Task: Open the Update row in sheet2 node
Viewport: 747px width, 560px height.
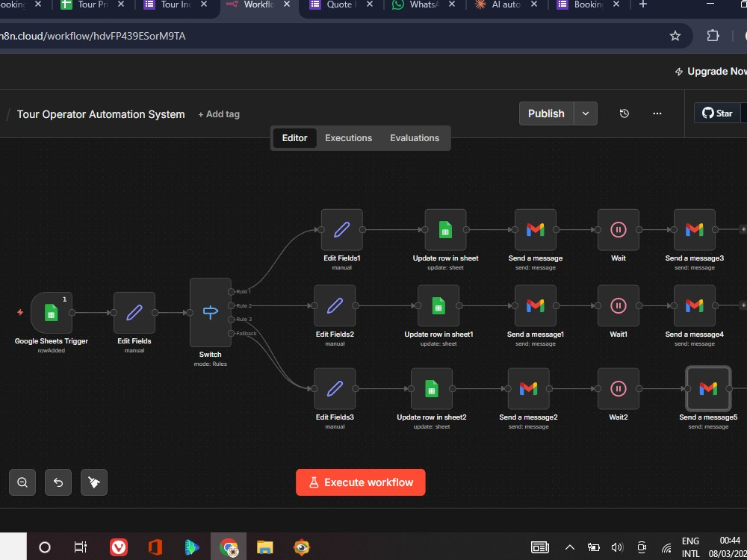Action: (x=432, y=388)
